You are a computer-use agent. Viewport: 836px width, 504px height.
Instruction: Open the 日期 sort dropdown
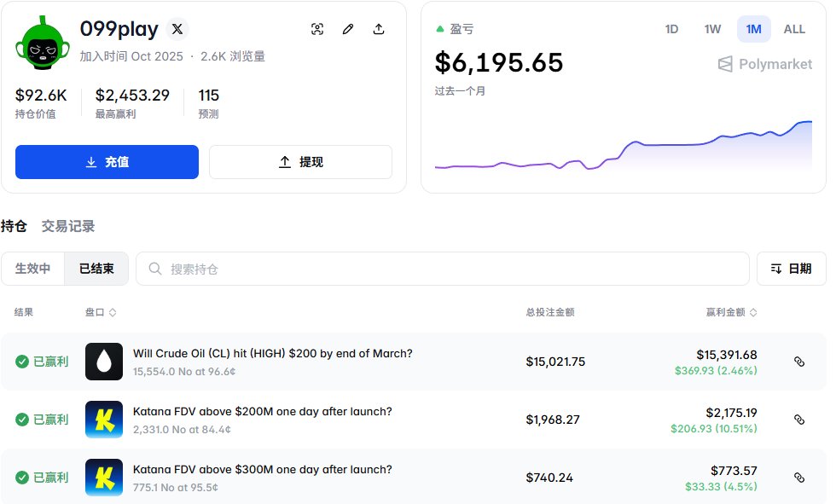click(791, 269)
